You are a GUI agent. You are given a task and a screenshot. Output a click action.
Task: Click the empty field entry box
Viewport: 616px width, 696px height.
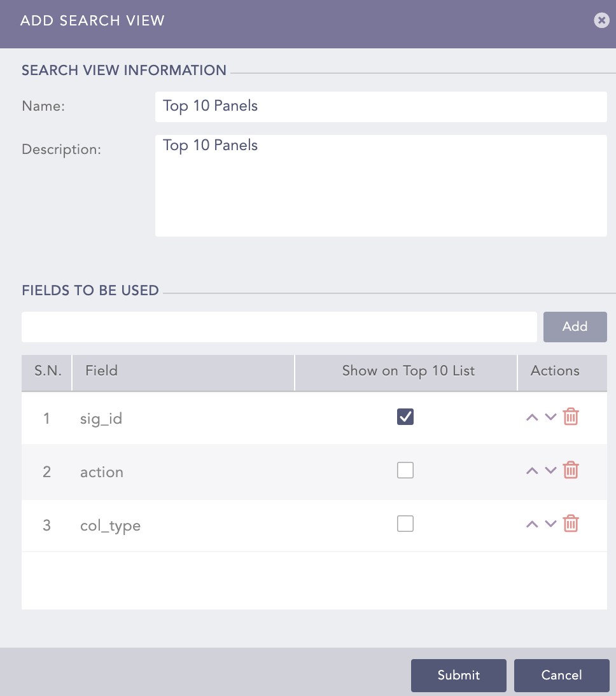pyautogui.click(x=279, y=326)
